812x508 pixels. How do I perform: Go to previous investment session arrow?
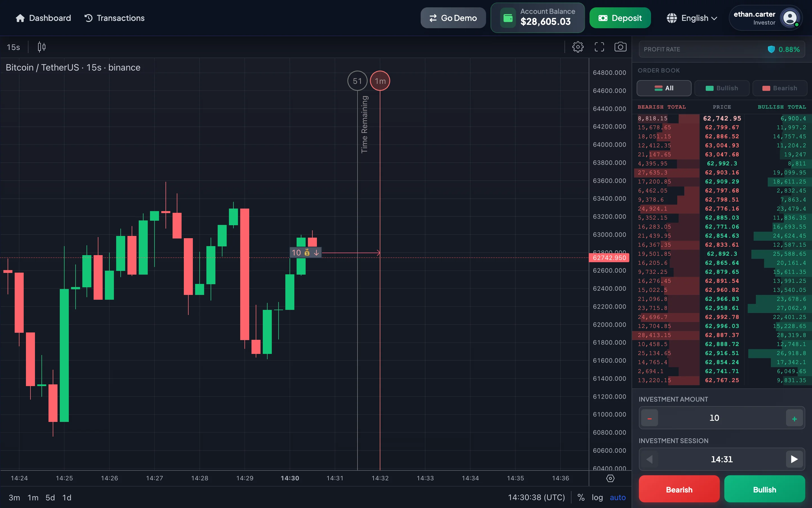click(650, 459)
